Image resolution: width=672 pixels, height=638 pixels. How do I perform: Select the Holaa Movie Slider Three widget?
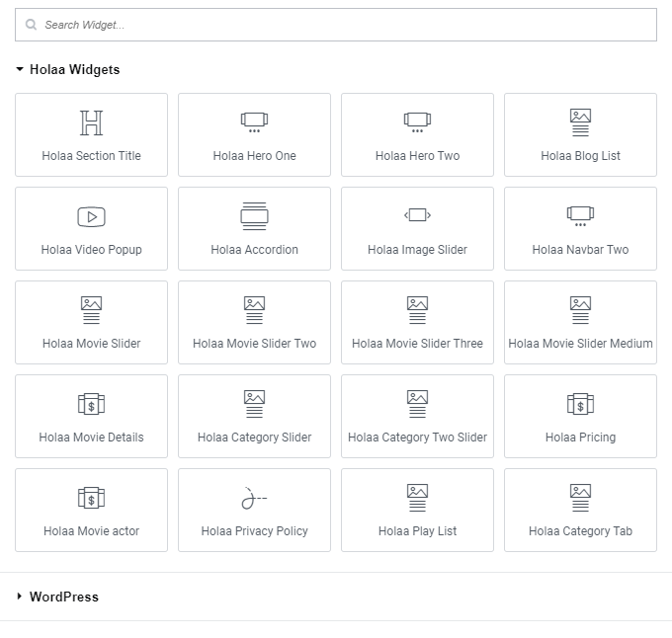[417, 323]
